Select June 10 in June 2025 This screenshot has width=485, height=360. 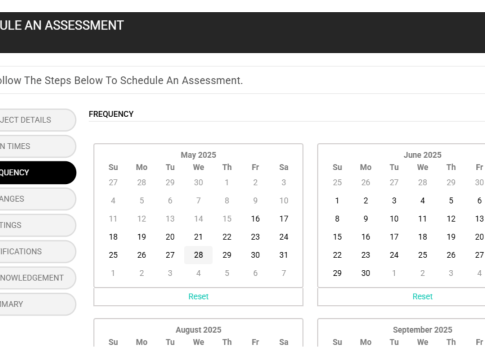pos(394,219)
